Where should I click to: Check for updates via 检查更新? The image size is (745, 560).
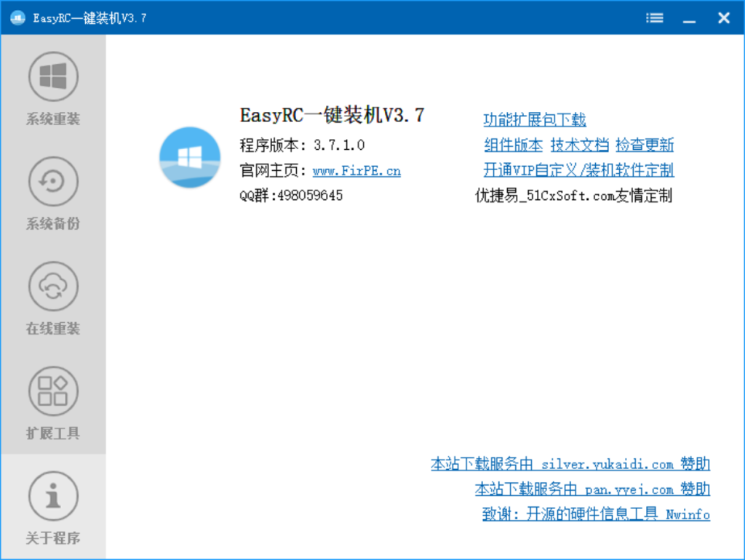[x=646, y=145]
